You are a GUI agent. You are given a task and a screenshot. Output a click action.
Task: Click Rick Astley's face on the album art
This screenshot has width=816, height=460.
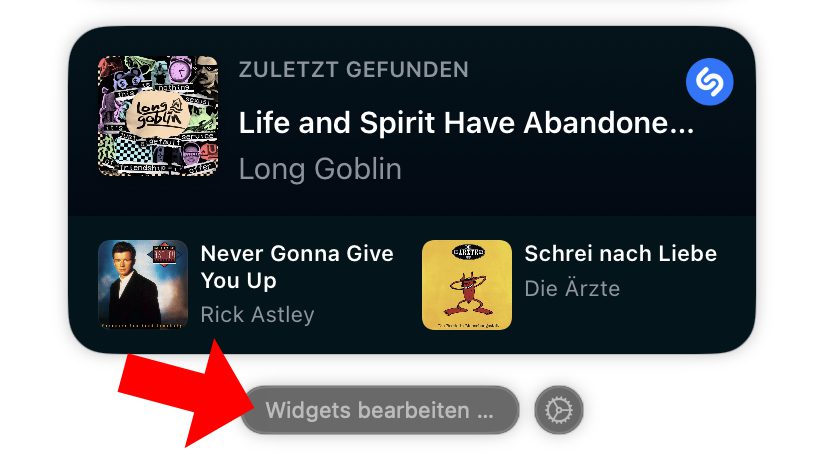click(x=124, y=259)
